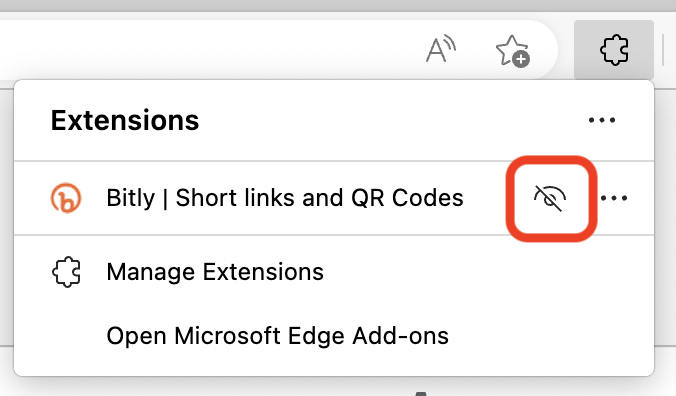Close the Extensions puzzle-piece toolbar button

[x=614, y=50]
